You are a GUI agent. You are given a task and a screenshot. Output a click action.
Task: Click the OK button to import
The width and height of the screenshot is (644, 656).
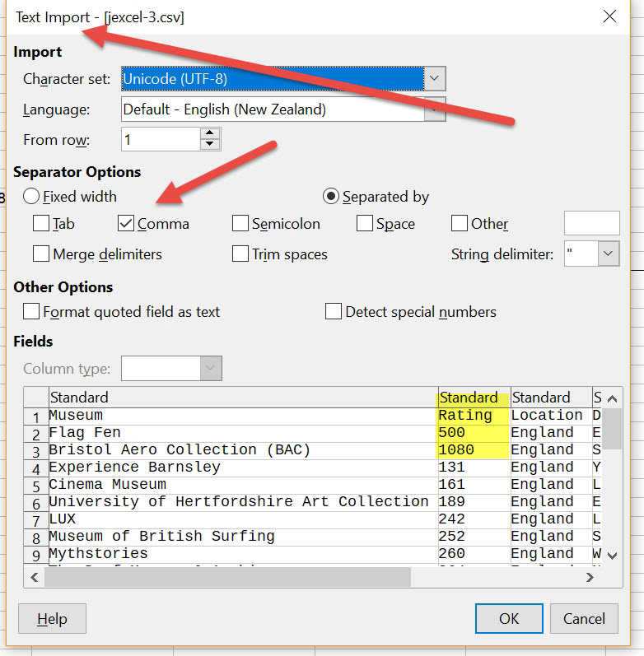[509, 619]
